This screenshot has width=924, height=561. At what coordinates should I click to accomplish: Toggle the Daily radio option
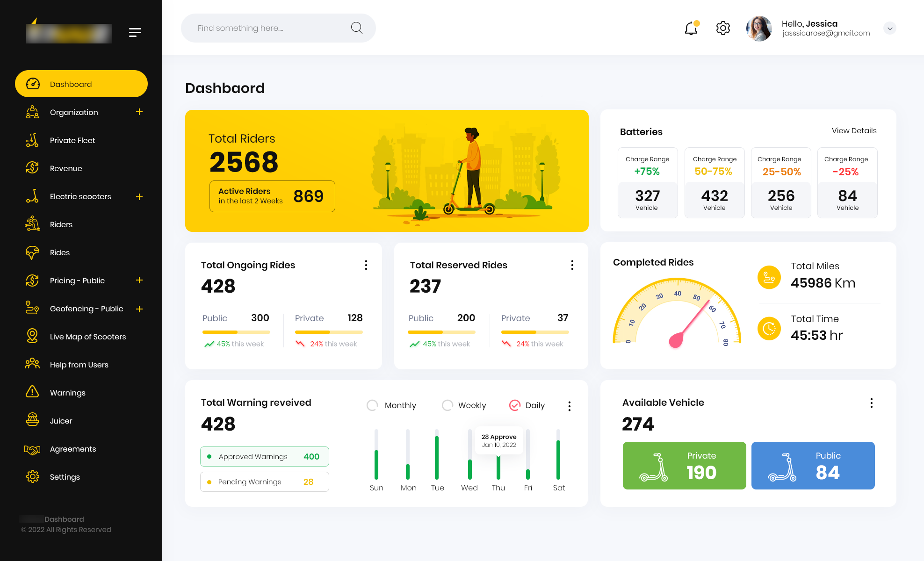pos(514,405)
